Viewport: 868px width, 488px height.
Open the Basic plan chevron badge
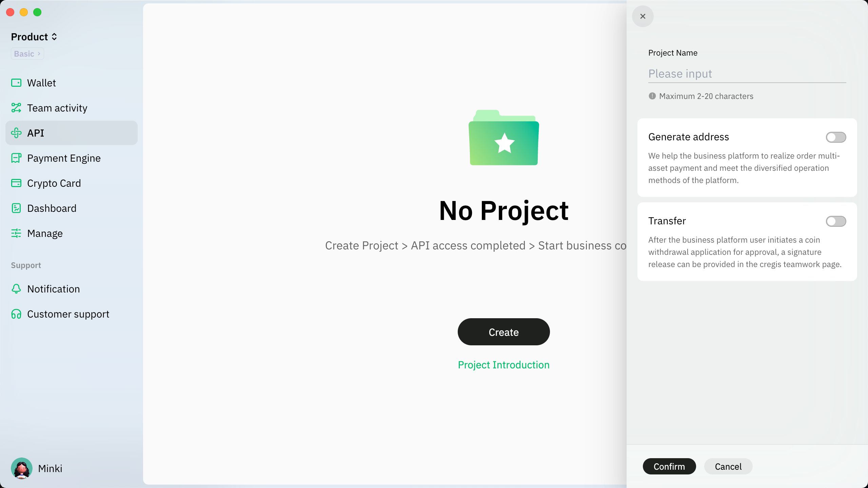click(27, 54)
